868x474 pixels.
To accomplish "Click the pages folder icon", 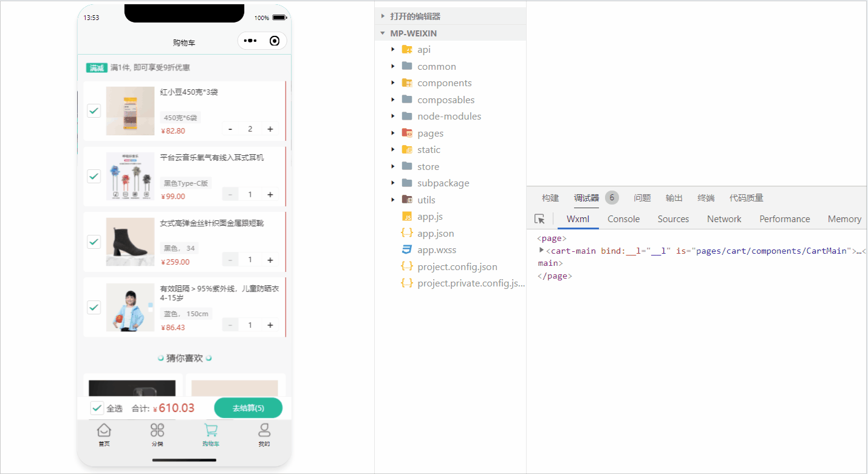I will point(407,133).
